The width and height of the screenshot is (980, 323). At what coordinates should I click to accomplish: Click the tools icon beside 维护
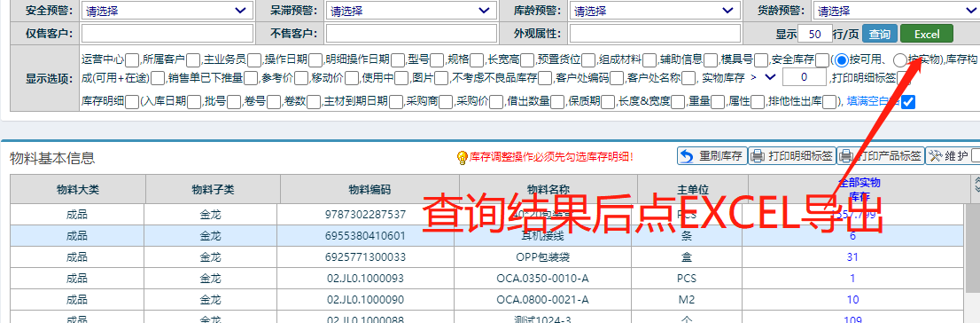pos(936,156)
